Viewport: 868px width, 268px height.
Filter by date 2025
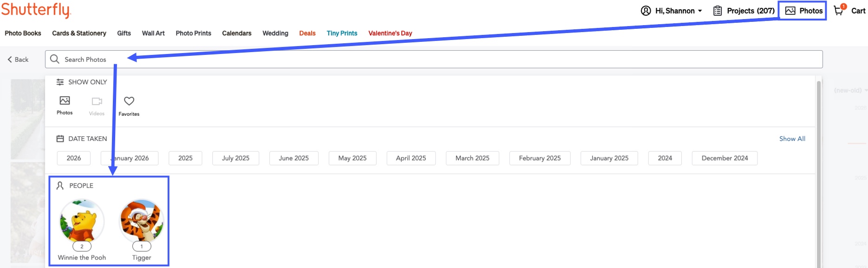(x=185, y=158)
